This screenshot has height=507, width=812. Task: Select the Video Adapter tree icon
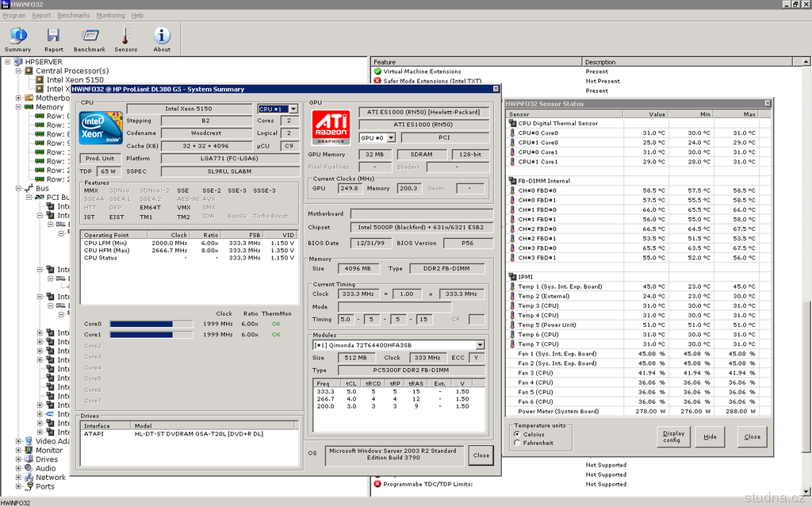click(x=29, y=441)
